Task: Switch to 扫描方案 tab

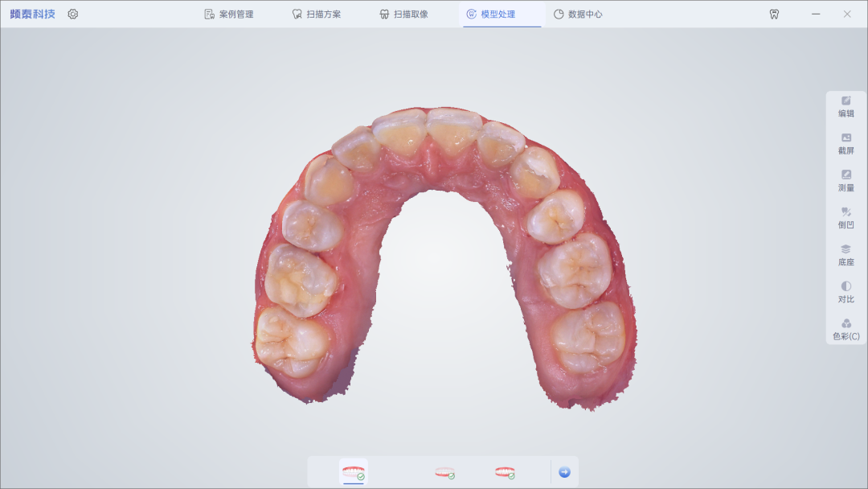Action: [x=317, y=14]
